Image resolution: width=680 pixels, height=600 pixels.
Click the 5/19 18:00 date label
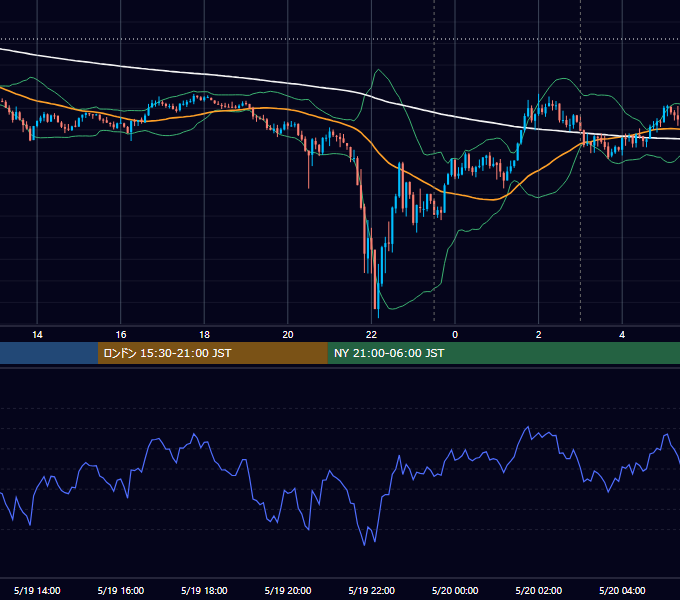tap(204, 590)
